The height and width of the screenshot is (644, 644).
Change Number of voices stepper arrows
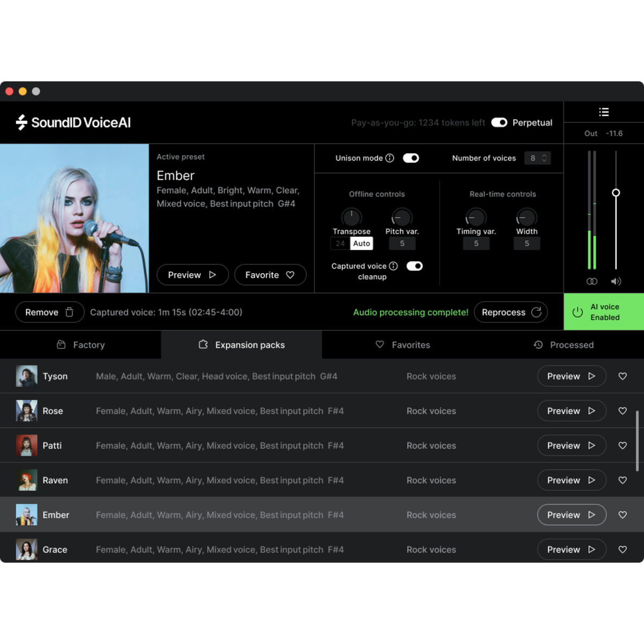pyautogui.click(x=544, y=158)
